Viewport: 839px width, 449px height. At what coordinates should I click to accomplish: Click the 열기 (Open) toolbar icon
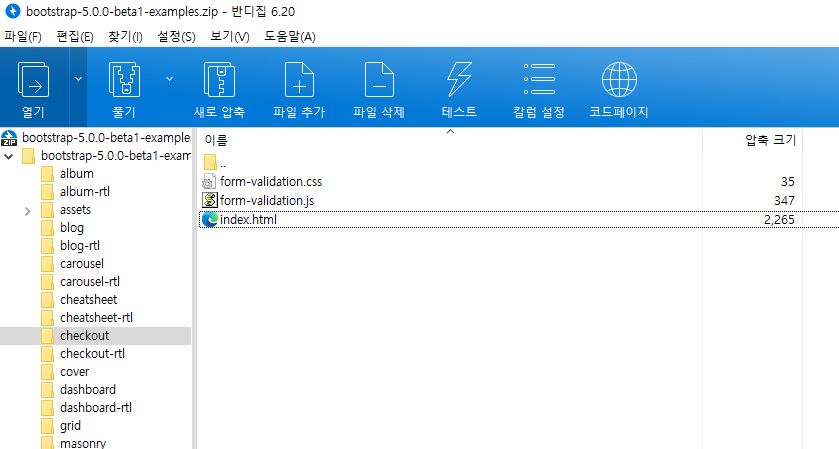pos(33,80)
